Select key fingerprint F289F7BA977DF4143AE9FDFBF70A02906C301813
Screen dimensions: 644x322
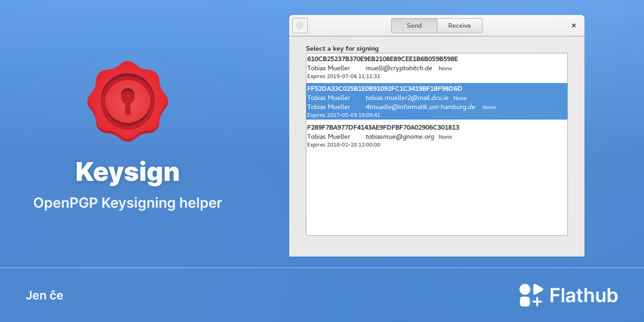pos(383,127)
